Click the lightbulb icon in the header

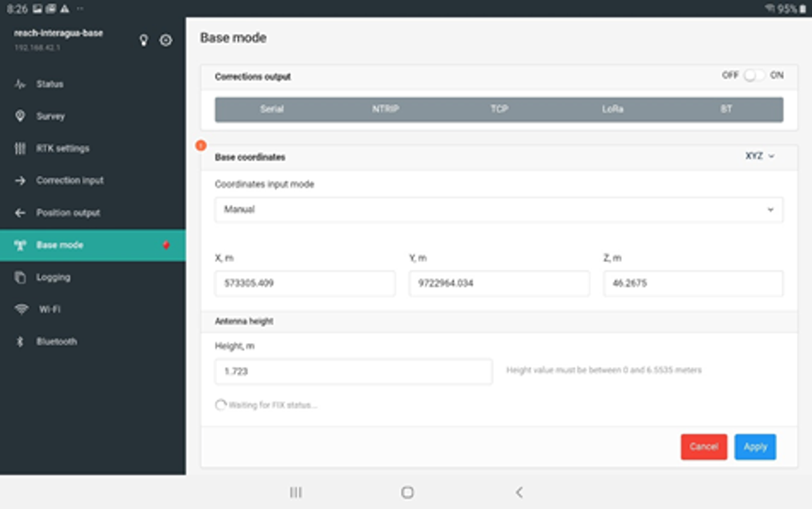tap(144, 40)
